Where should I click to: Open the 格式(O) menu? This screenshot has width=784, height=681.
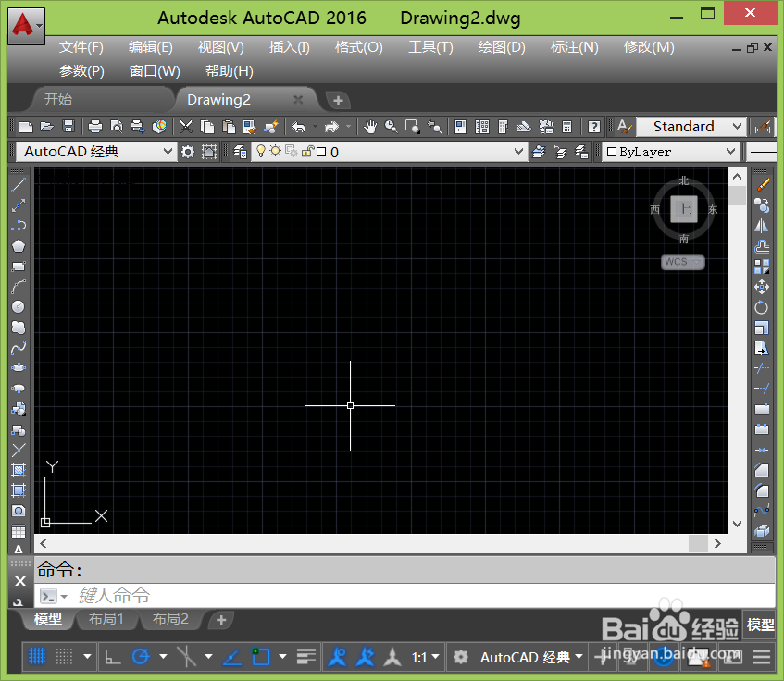358,47
